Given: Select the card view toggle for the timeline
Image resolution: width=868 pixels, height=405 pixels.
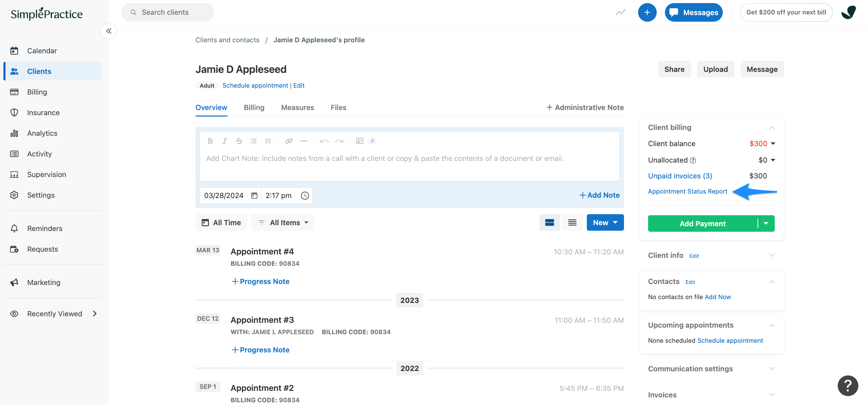Looking at the screenshot, I should [x=549, y=222].
